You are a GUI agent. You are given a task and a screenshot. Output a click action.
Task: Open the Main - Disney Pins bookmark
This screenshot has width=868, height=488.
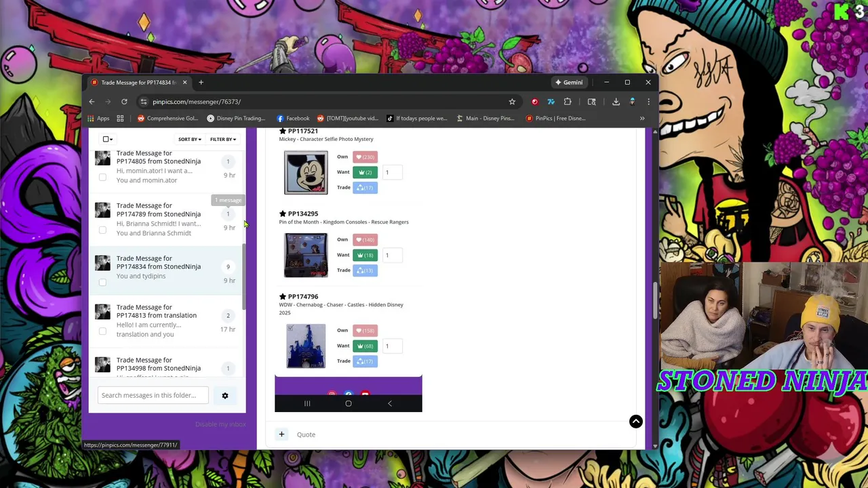485,118
